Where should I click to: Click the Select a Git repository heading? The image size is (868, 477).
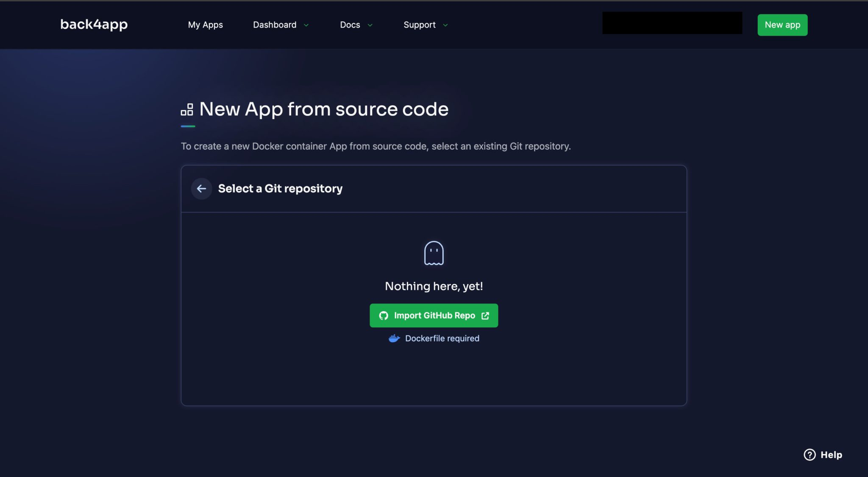tap(280, 188)
